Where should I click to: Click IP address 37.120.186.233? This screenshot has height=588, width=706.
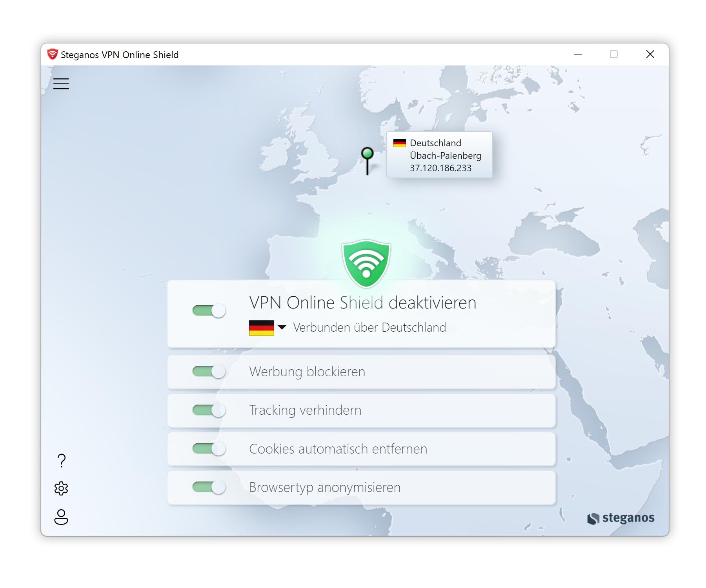[x=440, y=168]
